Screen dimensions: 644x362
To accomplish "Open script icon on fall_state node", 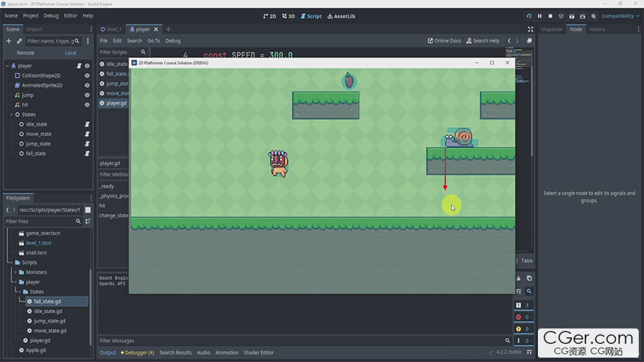I will point(87,154).
